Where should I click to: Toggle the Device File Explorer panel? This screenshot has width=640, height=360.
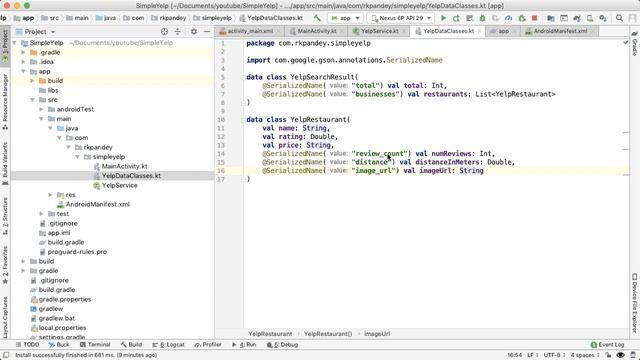(635, 303)
